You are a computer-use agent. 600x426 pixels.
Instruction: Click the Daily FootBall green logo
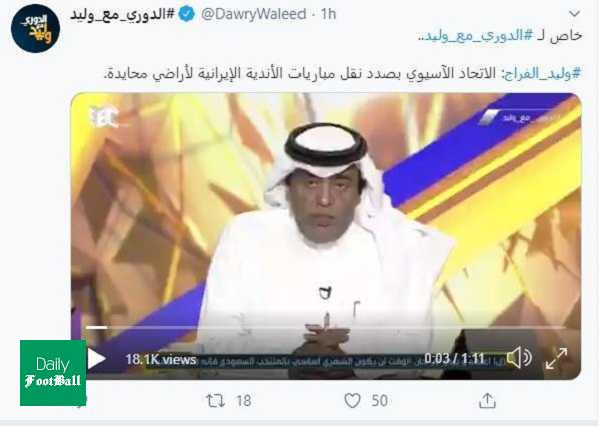coord(53,373)
